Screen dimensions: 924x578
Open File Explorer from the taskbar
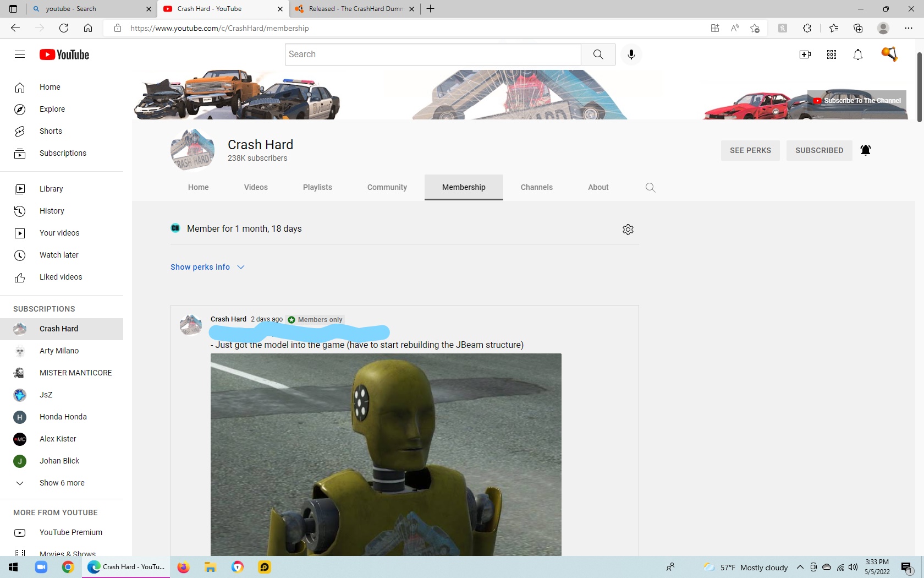coord(211,567)
